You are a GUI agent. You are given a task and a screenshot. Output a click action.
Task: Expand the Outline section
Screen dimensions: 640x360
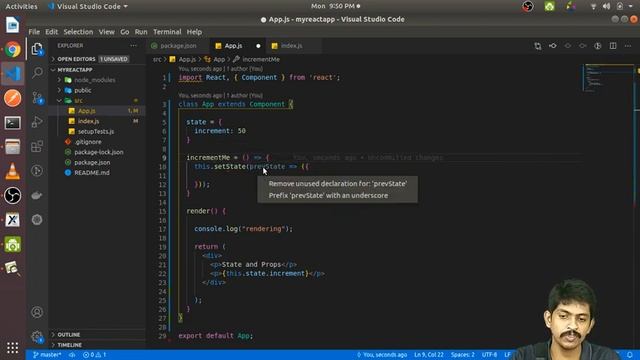(69, 335)
